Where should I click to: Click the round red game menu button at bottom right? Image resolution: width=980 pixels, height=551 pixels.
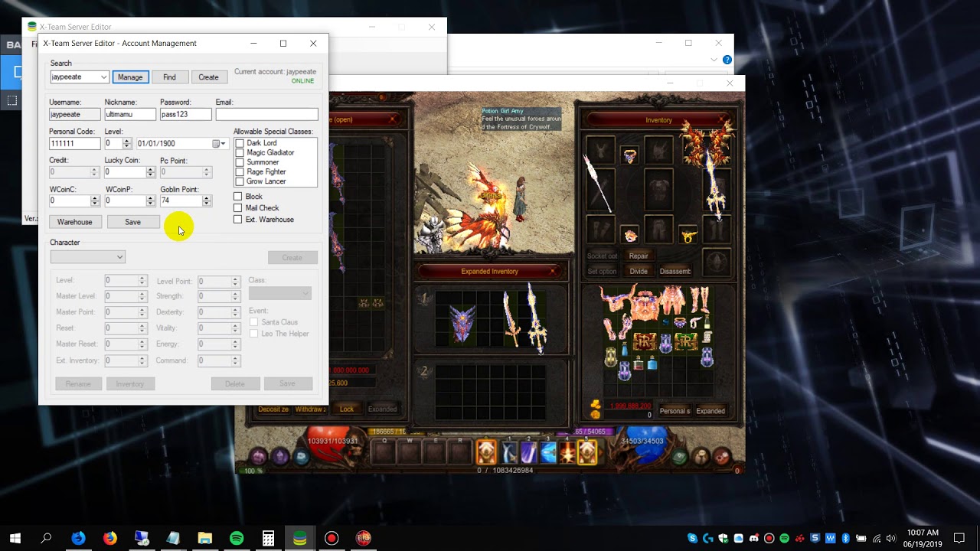722,457
